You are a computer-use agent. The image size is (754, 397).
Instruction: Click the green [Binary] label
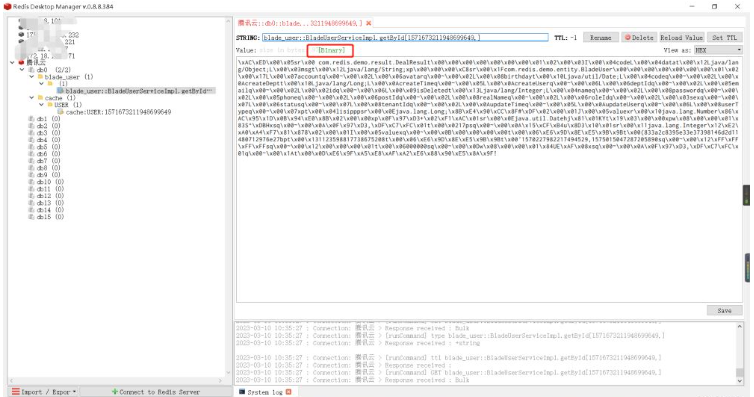(x=331, y=50)
